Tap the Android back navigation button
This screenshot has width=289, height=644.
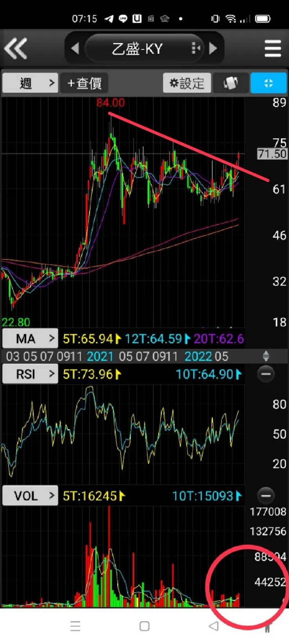(x=214, y=626)
